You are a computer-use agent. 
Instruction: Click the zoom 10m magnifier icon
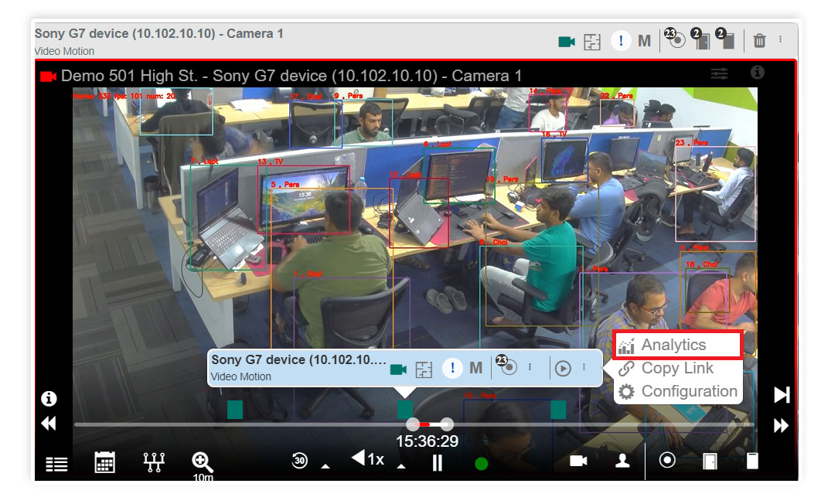(x=202, y=461)
